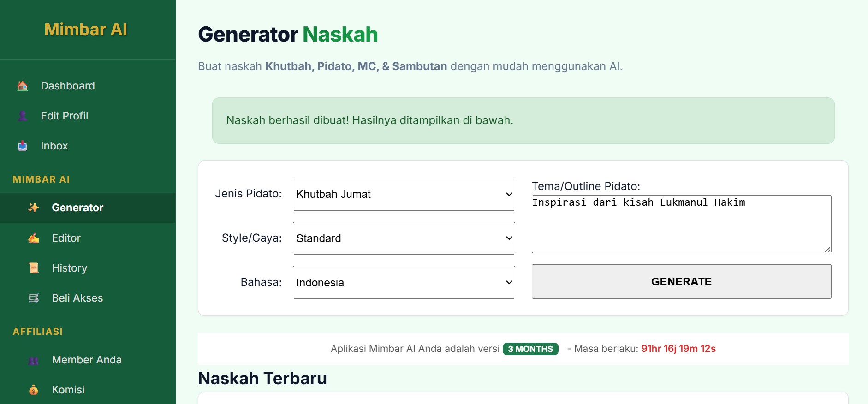This screenshot has width=868, height=404.
Task: Click the Edit Profil person icon
Action: (22, 116)
